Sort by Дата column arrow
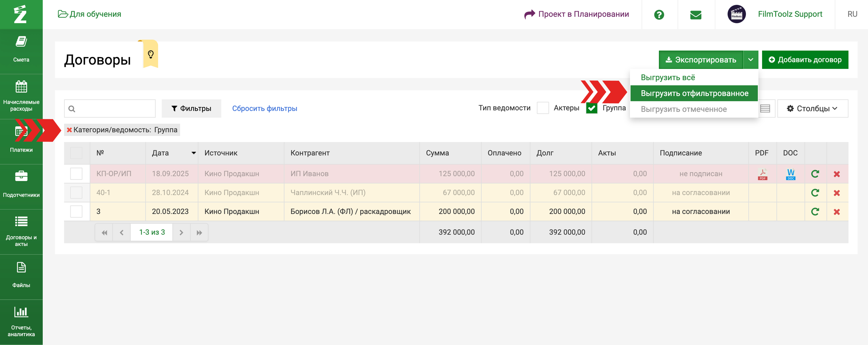The width and height of the screenshot is (868, 345). [x=193, y=153]
